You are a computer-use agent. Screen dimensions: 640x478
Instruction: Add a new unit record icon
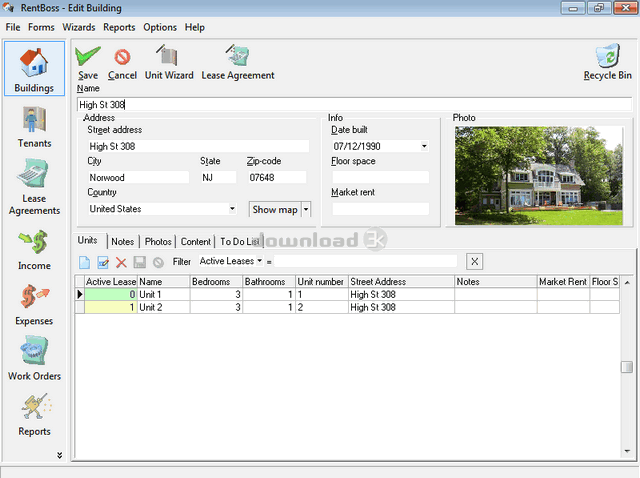click(85, 261)
